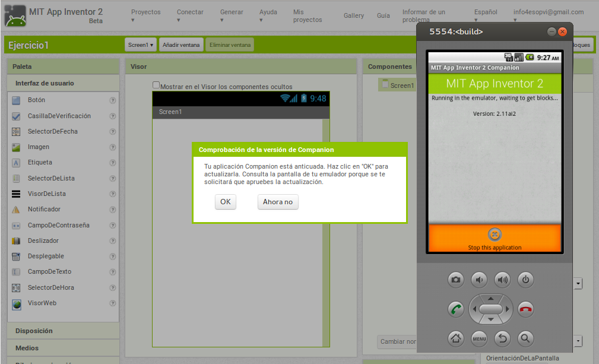Select the SelectorDeLista palette icon
Screen dimensions: 599x364
click(16, 178)
